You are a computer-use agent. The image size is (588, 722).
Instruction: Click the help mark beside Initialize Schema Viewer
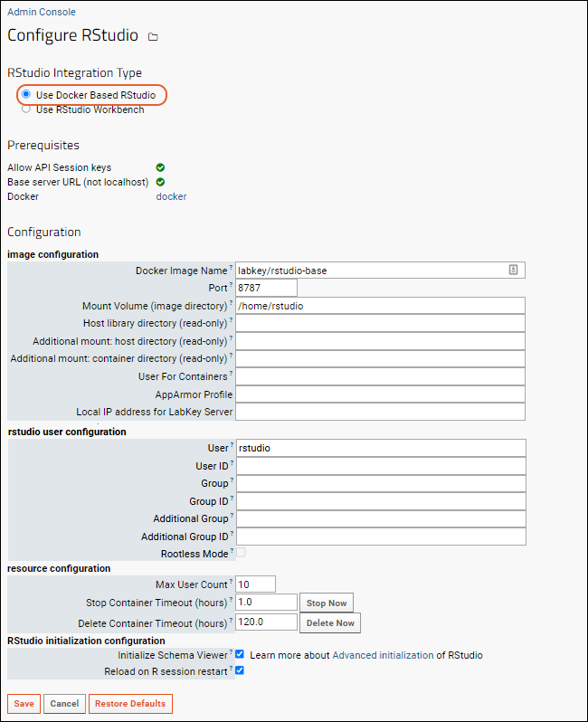232,652
